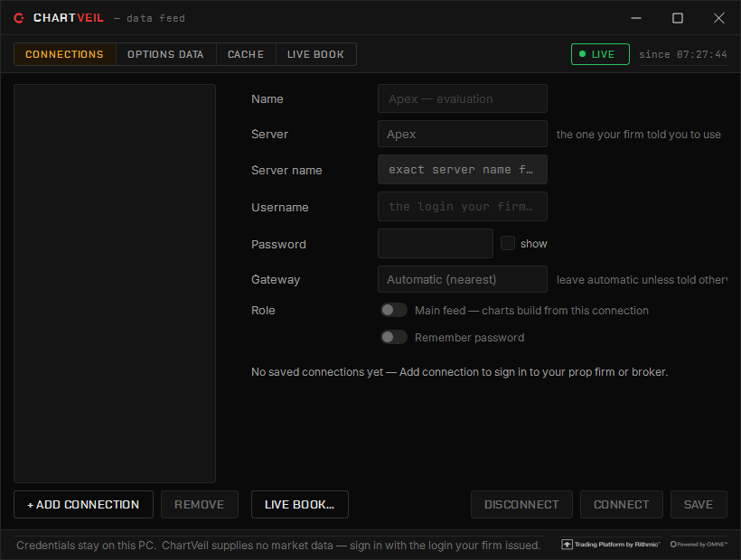
Task: Click the 'since 07:27:44' timestamp
Action: 683,54
